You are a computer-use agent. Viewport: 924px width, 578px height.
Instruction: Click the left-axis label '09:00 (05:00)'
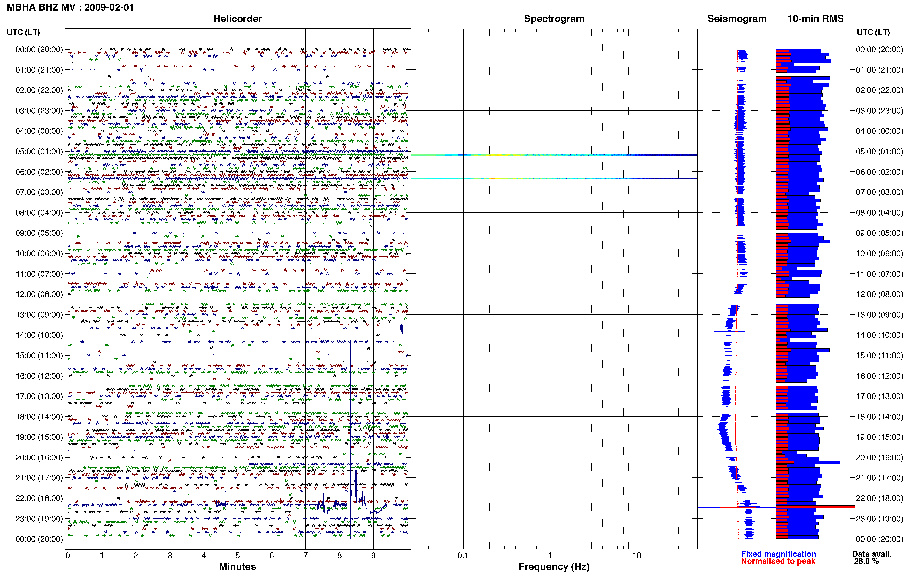(39, 233)
